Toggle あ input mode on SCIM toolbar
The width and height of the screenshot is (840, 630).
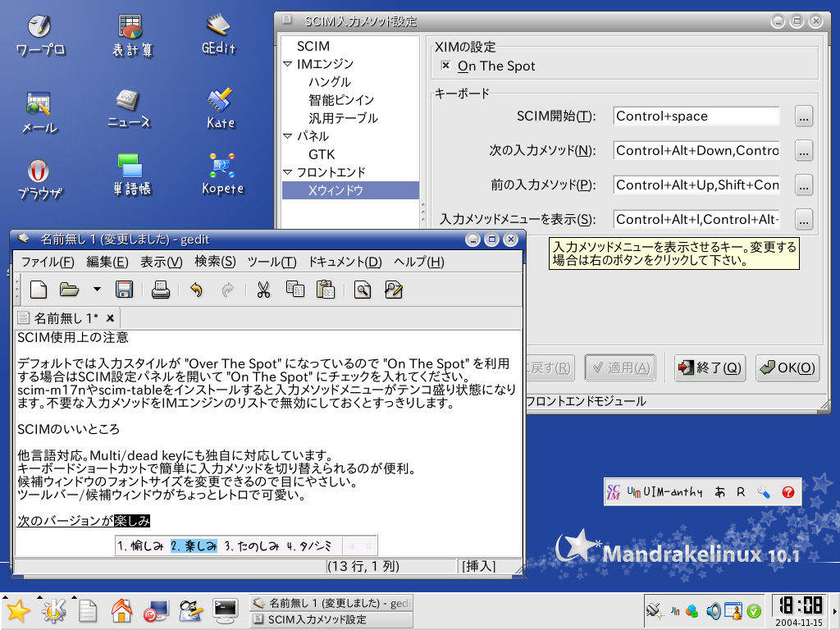(719, 492)
